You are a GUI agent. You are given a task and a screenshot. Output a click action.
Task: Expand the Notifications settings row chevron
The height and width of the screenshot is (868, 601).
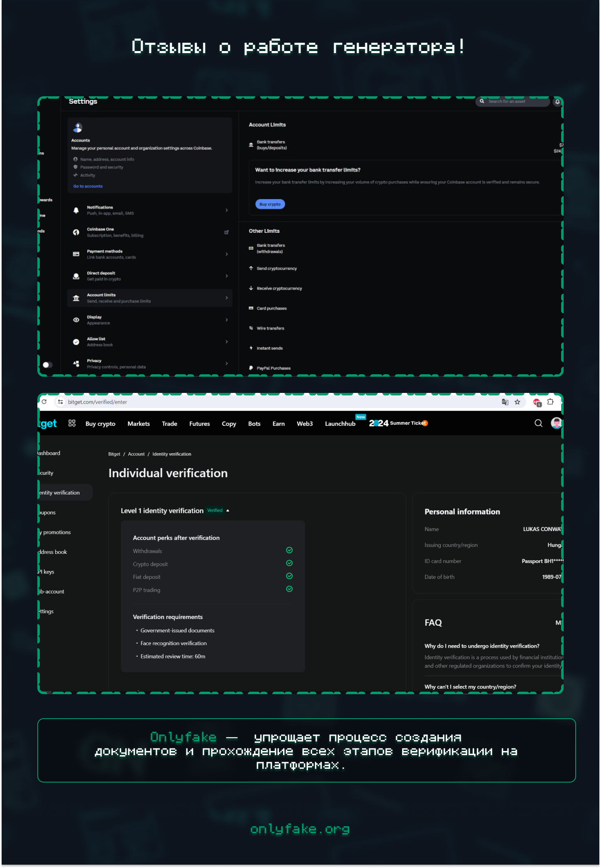click(226, 210)
